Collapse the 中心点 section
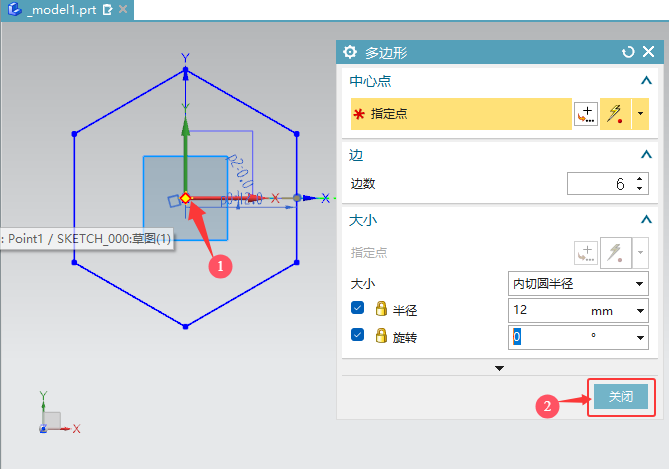The width and height of the screenshot is (669, 469). [646, 80]
